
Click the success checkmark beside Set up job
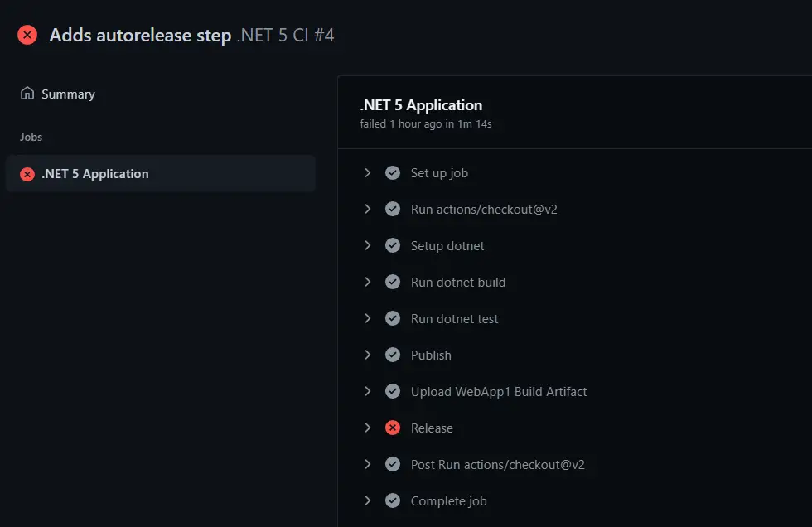[x=393, y=173]
